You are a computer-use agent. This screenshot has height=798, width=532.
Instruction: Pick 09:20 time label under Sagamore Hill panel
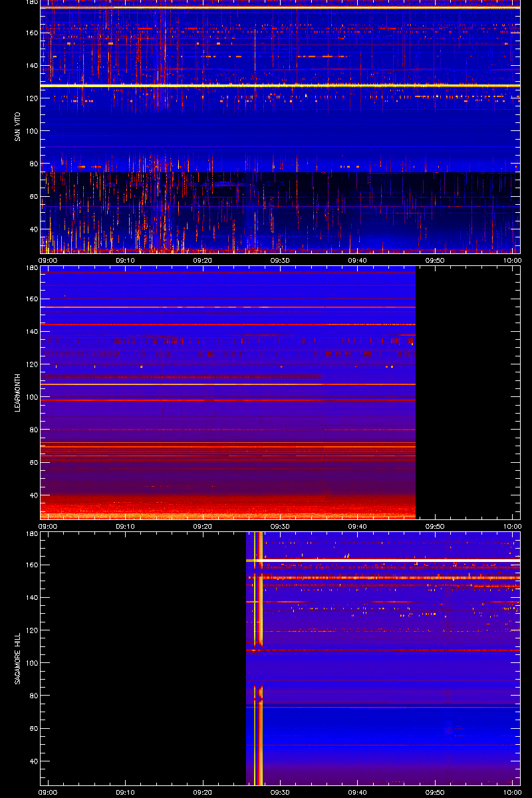203,792
